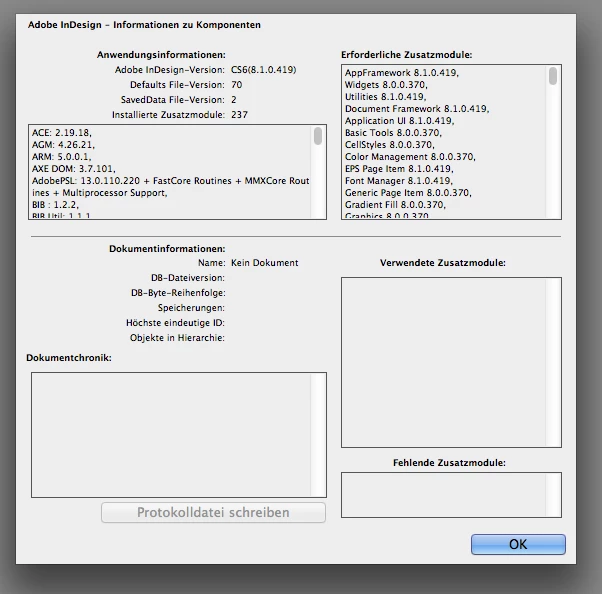
Task: Grab scrollbar thumb in Erforderliche Zusatzmodule list
Action: pos(553,76)
